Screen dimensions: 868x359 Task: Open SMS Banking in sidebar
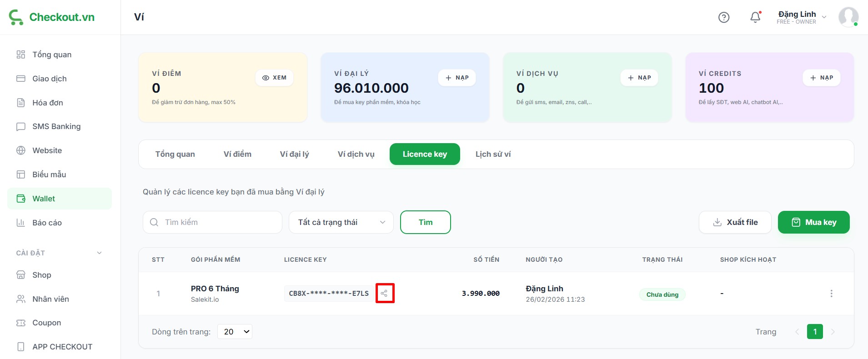56,126
